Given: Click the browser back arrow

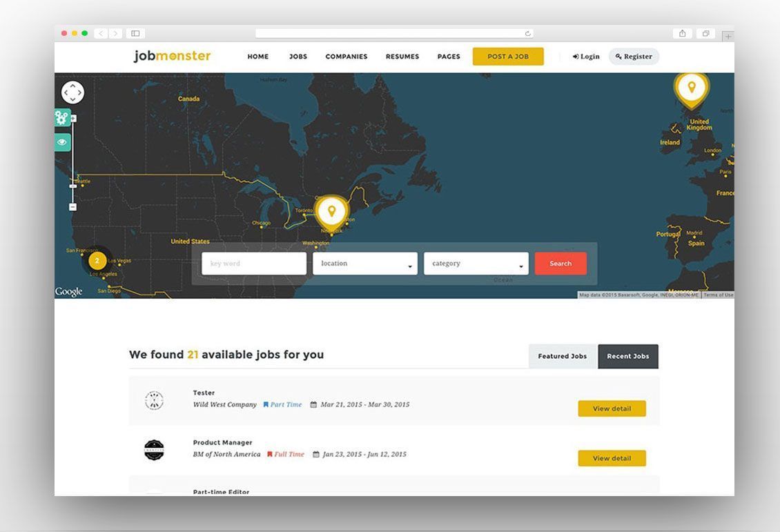Looking at the screenshot, I should point(101,33).
